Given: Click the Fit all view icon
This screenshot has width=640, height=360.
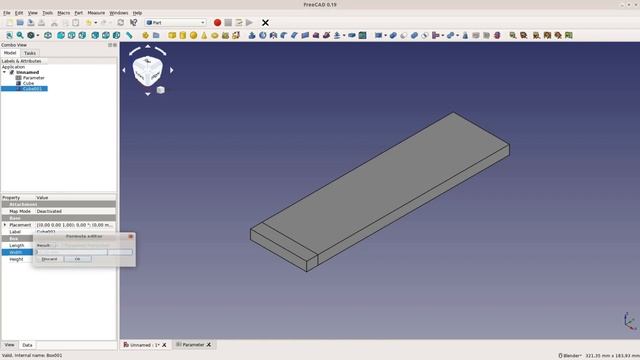Looking at the screenshot, I should [9, 36].
